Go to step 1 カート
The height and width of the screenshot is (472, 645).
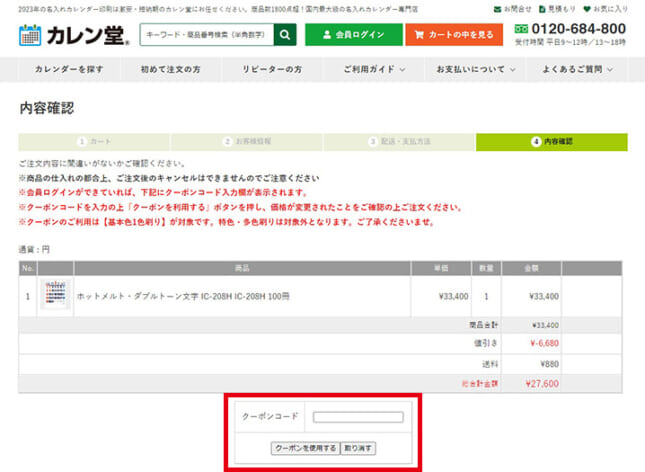click(94, 142)
